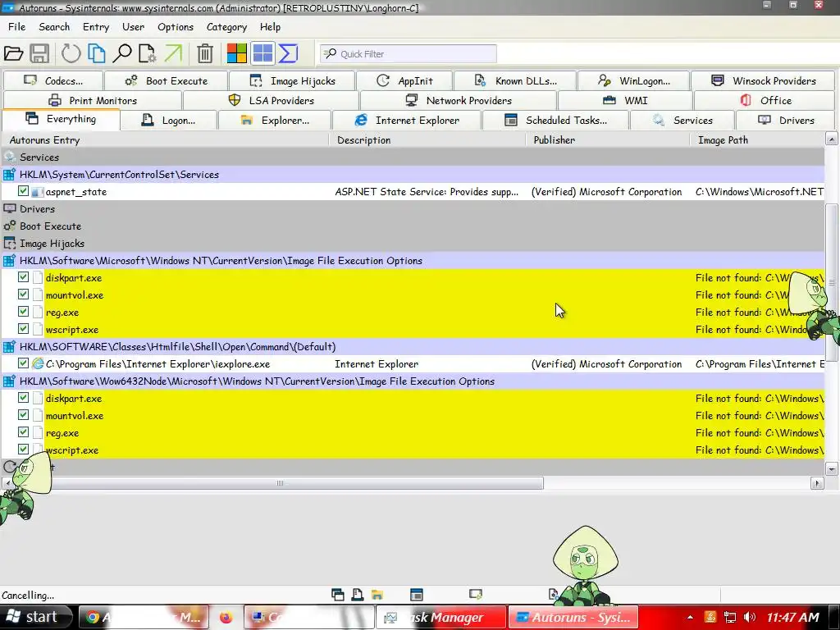Click the Windows start button
Screen dimensions: 840x630
click(x=36, y=617)
